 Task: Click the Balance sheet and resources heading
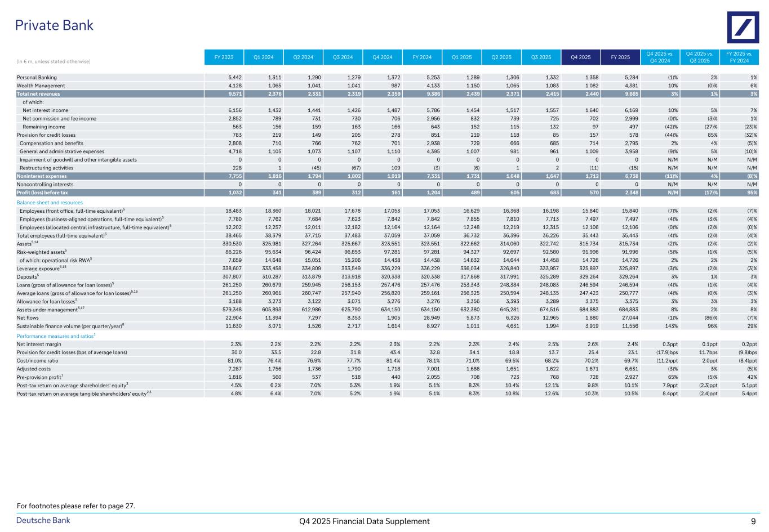click(50, 203)
